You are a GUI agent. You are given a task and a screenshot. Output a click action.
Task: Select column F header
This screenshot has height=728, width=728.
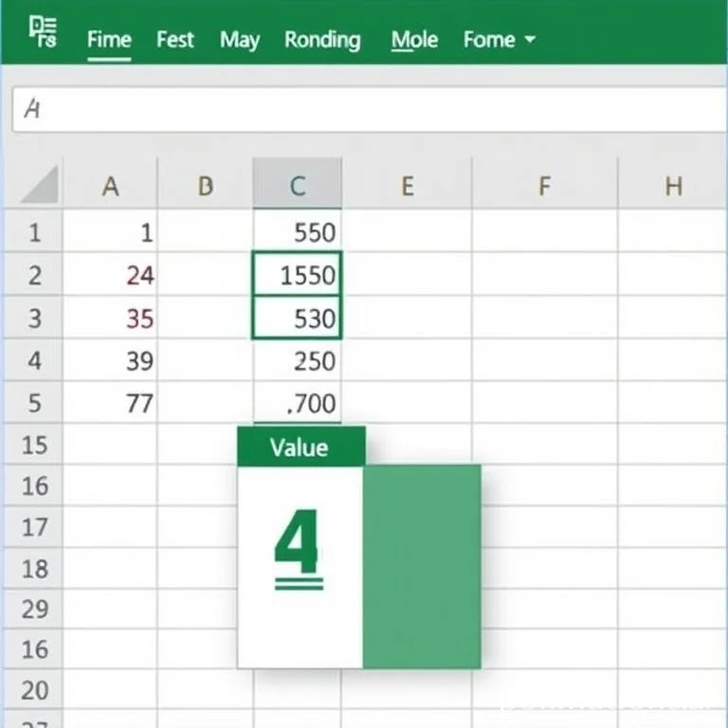[x=544, y=187]
